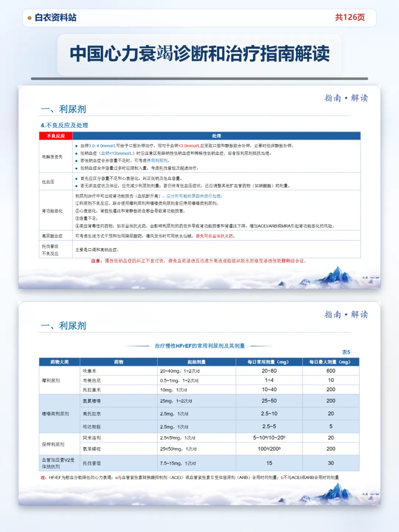Click the 美托拉宗 starting dose 2.5mg, 1次/d
The width and height of the screenshot is (399, 532).
click(x=174, y=414)
